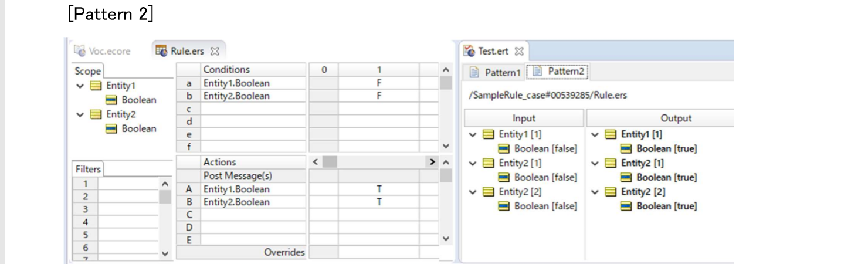Click the Entity2 entity icon in Scope
This screenshot has height=264, width=868.
pos(96,114)
